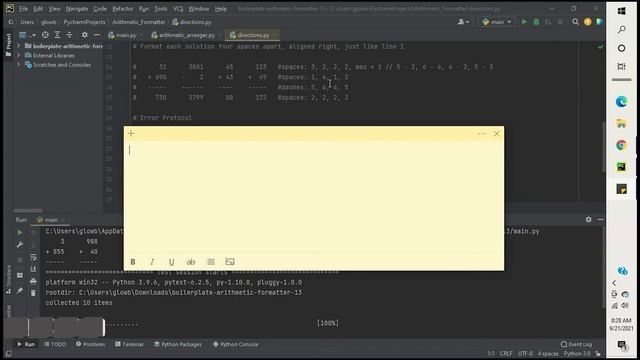Hide the project panel with minus icon

97,35
